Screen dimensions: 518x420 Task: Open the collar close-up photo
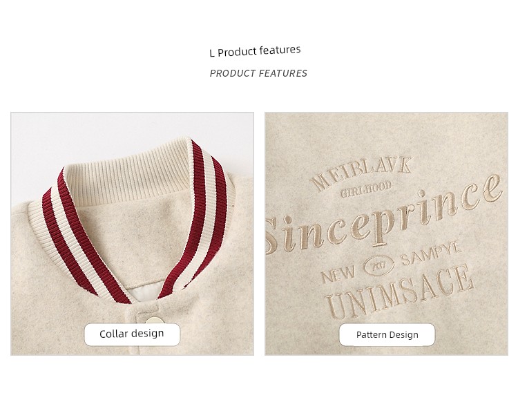click(x=132, y=234)
